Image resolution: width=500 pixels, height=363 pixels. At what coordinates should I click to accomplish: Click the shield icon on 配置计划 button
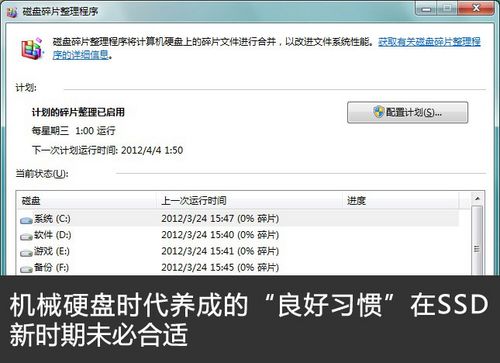pyautogui.click(x=378, y=112)
